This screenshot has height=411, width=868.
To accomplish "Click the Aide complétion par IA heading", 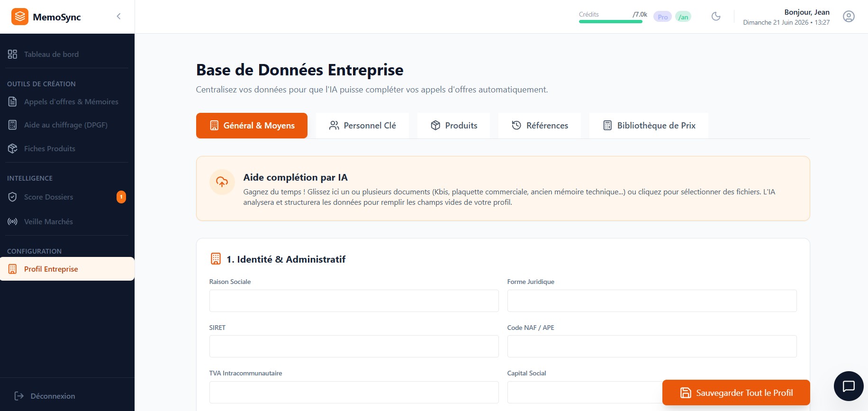I will point(296,177).
